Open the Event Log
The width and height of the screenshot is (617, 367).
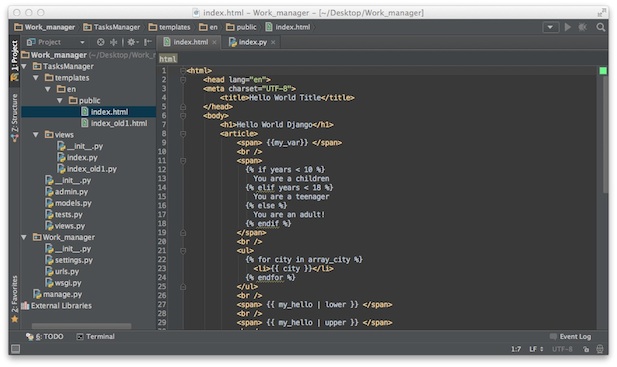571,337
